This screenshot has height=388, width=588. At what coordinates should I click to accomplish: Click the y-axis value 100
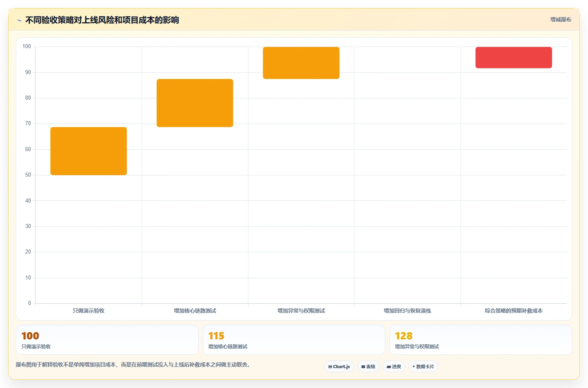pyautogui.click(x=27, y=47)
